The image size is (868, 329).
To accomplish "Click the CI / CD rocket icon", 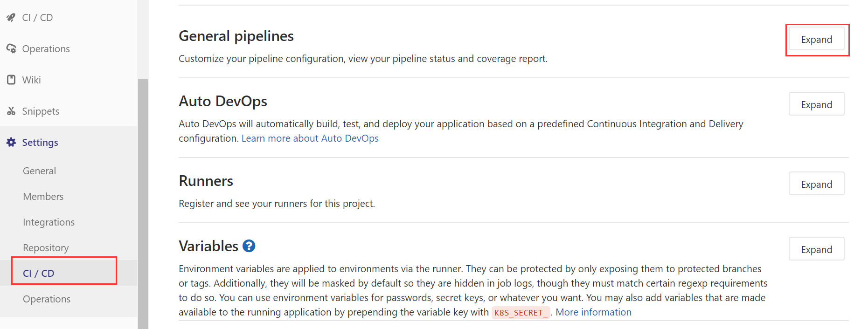I will pos(11,18).
